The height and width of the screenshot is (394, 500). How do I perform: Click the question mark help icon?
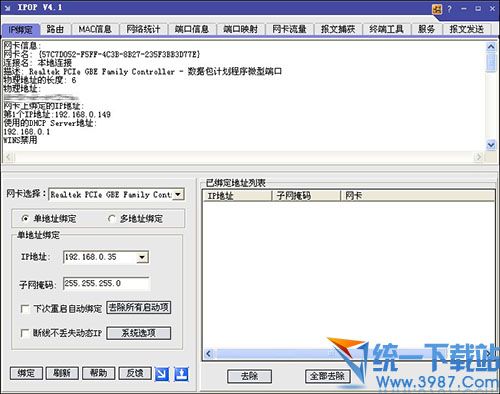pyautogui.click(x=449, y=9)
